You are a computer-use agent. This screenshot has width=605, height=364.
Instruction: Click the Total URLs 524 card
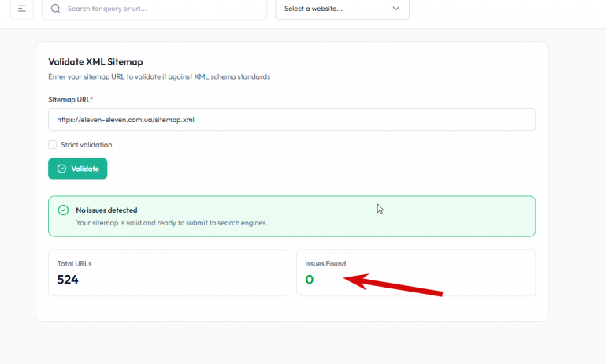(168, 273)
